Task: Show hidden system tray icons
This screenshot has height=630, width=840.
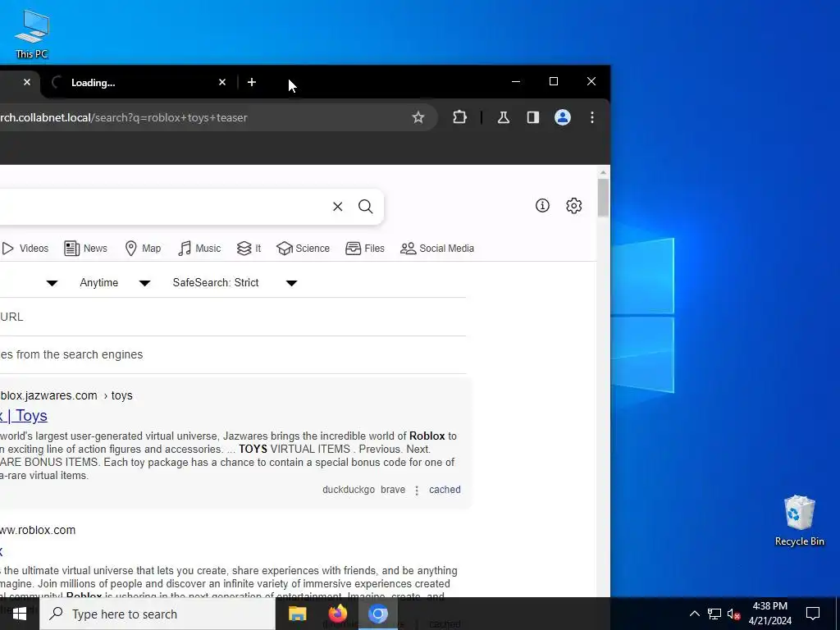Action: (x=694, y=614)
